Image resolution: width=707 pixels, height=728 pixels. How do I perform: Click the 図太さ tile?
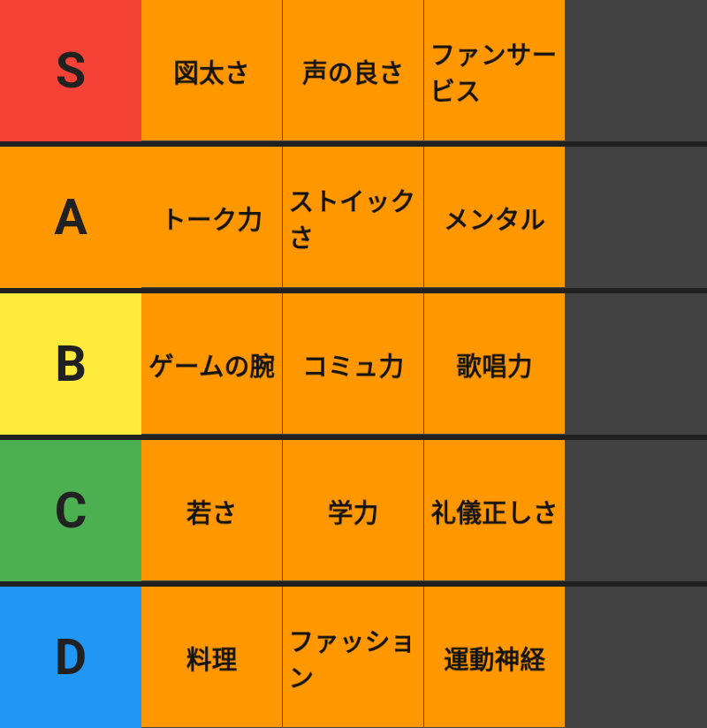click(x=212, y=70)
